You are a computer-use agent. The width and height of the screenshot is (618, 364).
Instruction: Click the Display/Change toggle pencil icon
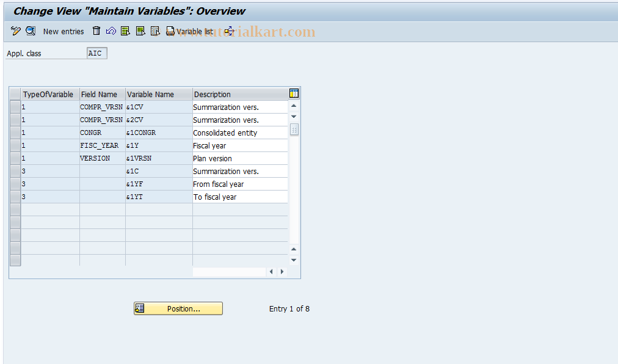[x=16, y=31]
